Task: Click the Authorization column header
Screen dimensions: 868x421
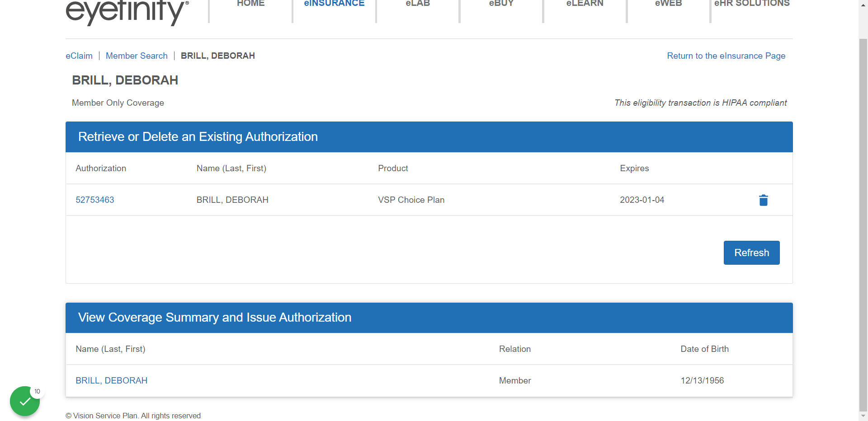Action: (x=101, y=168)
